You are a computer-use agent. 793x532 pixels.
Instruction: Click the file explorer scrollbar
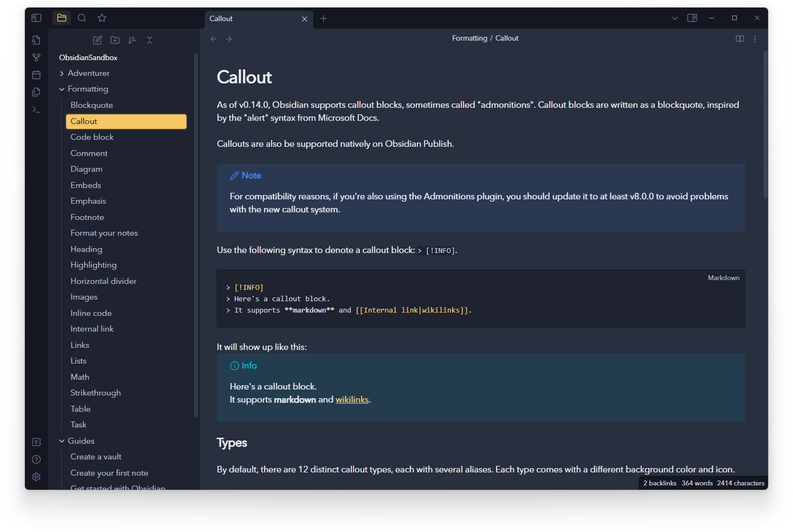coord(196,235)
